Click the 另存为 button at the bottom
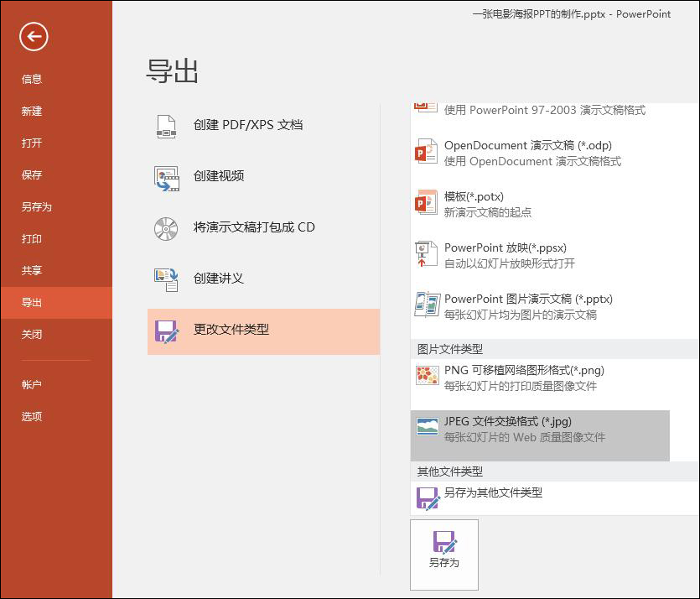 pos(443,554)
